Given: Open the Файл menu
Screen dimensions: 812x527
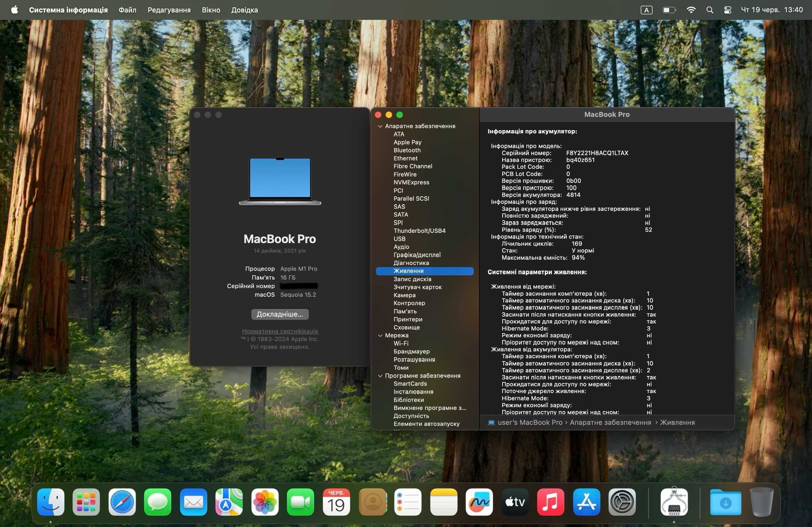Looking at the screenshot, I should pos(127,10).
